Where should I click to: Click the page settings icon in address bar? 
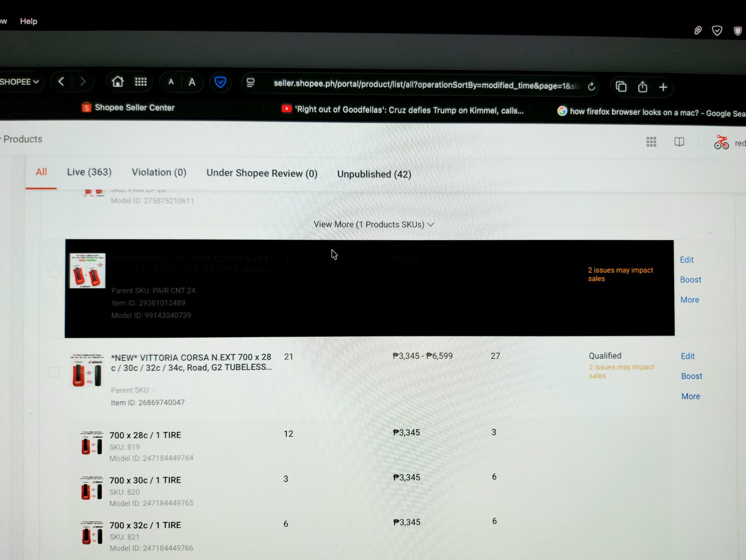pos(251,83)
